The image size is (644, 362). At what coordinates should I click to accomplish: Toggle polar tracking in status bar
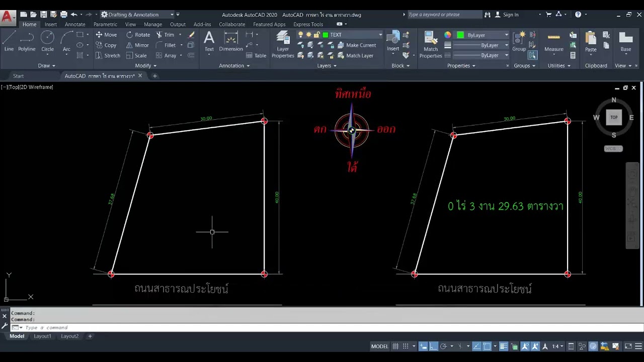pos(443,346)
